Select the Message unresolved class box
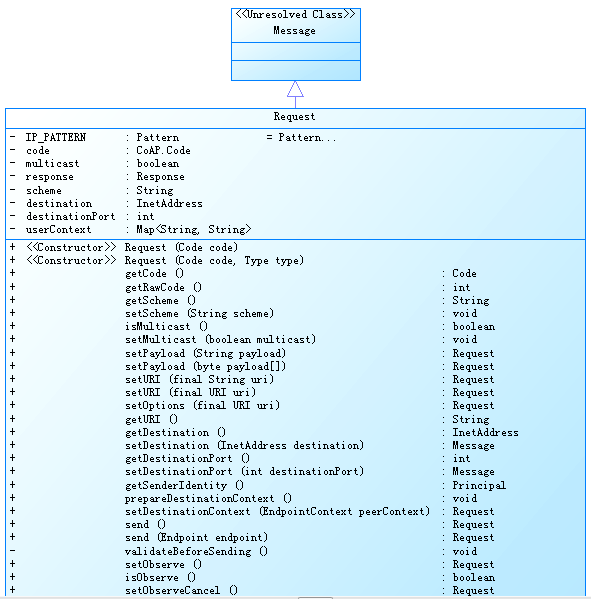This screenshot has height=599, width=591. point(296,44)
